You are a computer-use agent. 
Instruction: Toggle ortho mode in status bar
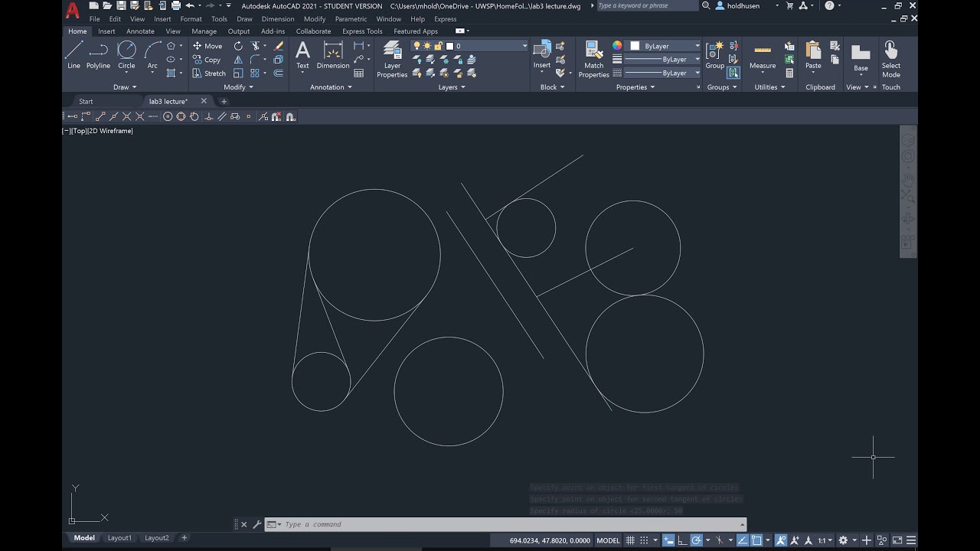(x=681, y=540)
